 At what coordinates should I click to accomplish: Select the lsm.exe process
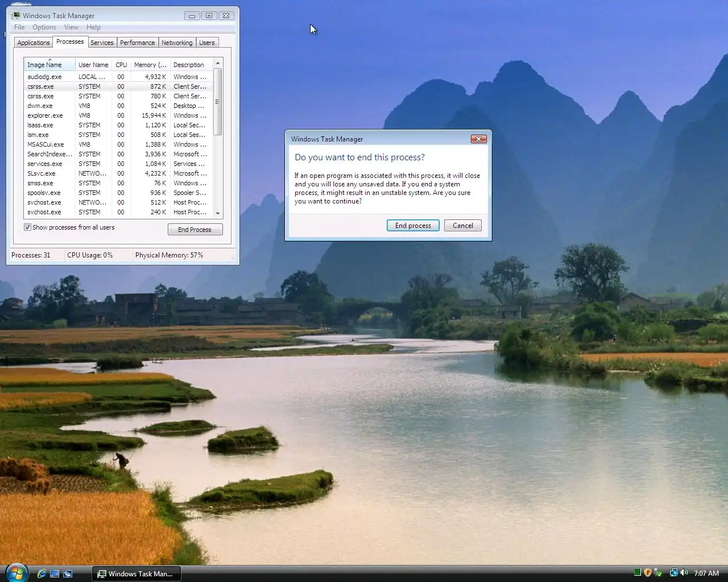[x=118, y=135]
